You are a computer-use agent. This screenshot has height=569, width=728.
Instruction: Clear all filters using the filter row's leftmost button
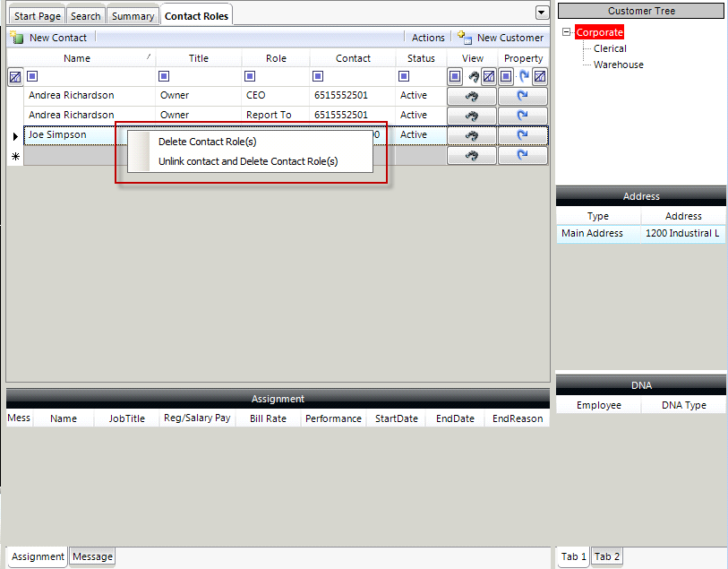click(15, 77)
